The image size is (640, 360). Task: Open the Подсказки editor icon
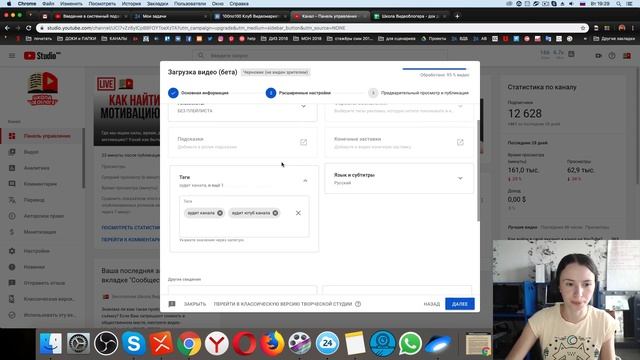pos(303,142)
